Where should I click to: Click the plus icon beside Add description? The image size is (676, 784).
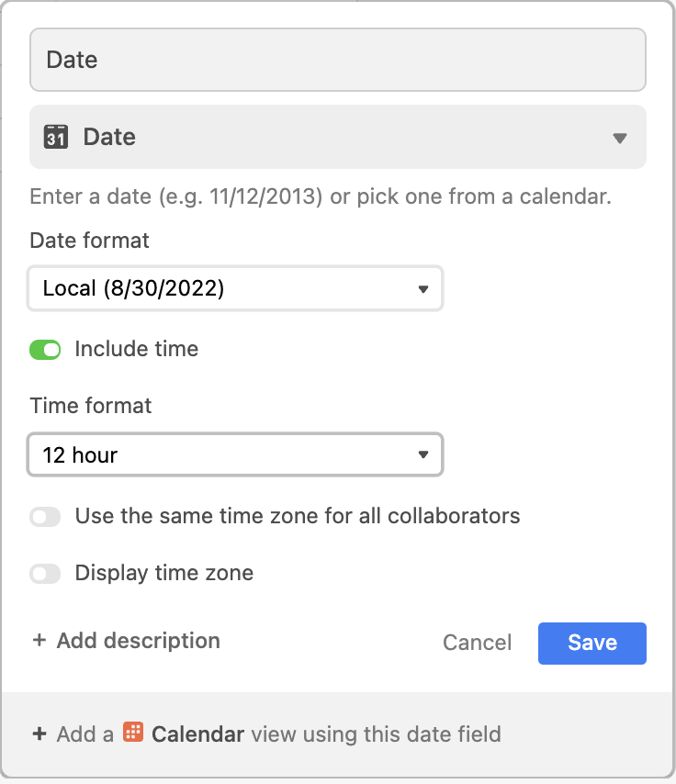pos(39,640)
